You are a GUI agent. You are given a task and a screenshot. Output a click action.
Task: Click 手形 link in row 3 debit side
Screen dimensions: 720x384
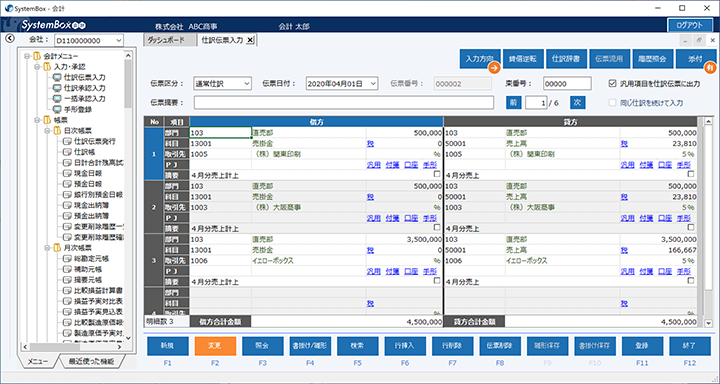[430, 271]
